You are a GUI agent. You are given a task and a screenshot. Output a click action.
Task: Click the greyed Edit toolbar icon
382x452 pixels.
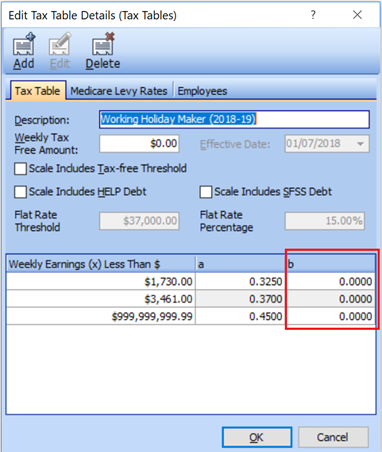click(60, 51)
